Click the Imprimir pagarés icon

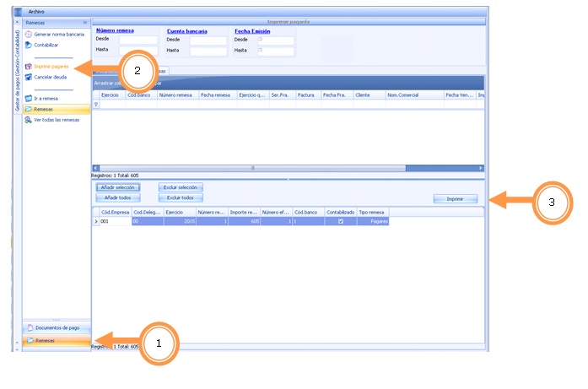[x=29, y=66]
